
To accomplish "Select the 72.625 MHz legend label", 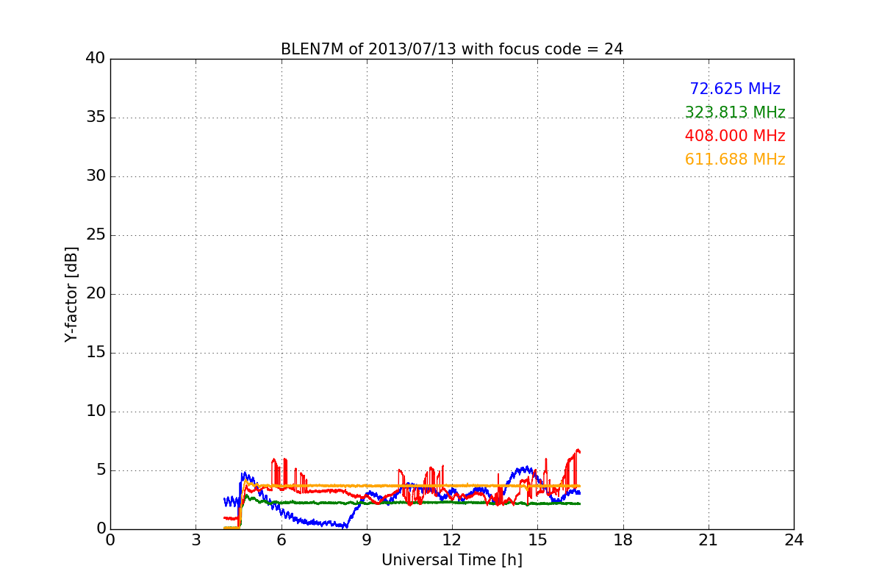I will [735, 89].
